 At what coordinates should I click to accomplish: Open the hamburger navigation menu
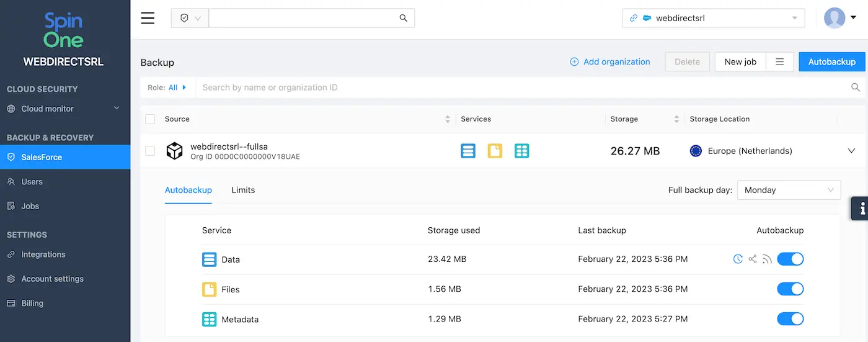coord(148,18)
